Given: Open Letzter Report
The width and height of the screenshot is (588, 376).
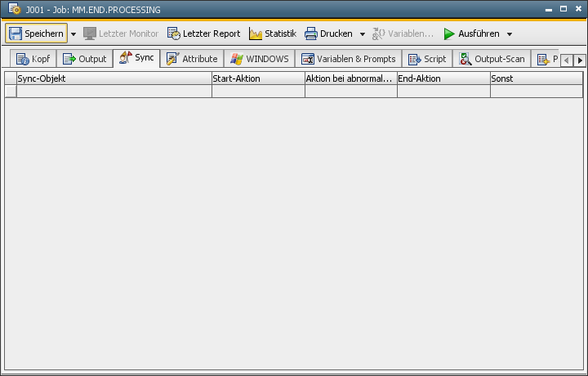Looking at the screenshot, I should (x=203, y=34).
